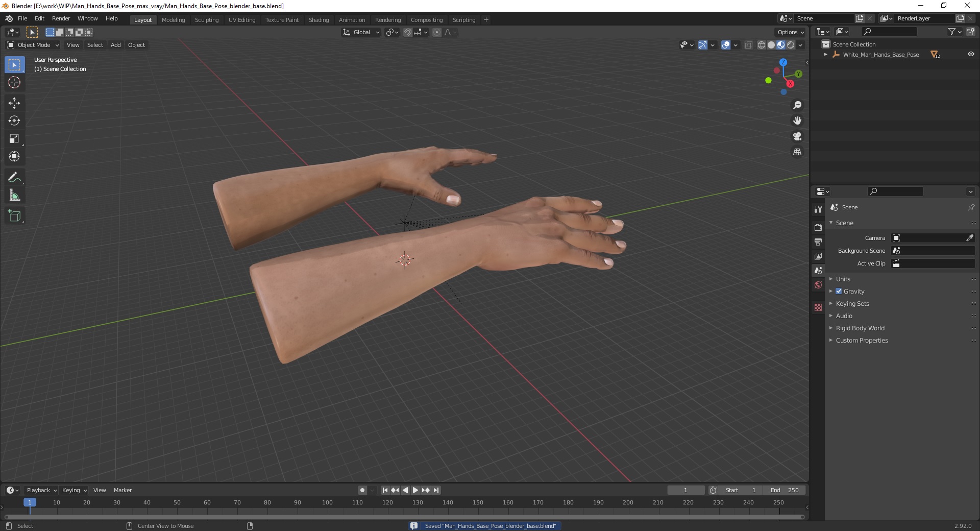
Task: Jump to the last frame
Action: tap(436, 490)
